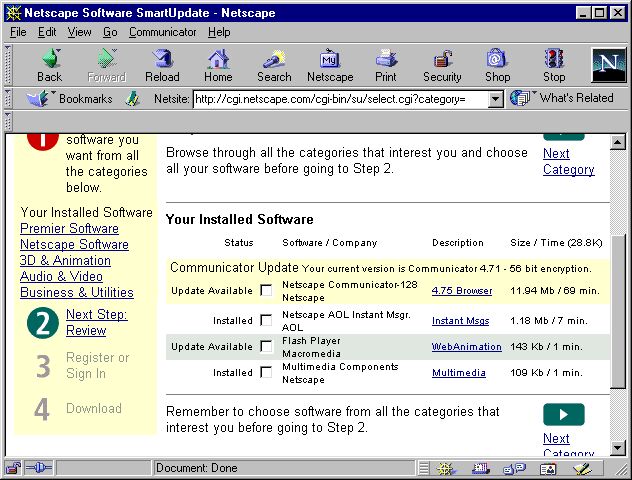Open Address Book from component bar
632x480 pixels.
[x=548, y=469]
